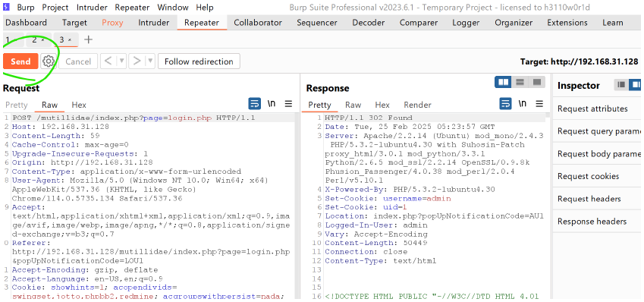Open history dropdown beside back arrow
Screen dimensions: 644x302
(121, 61)
